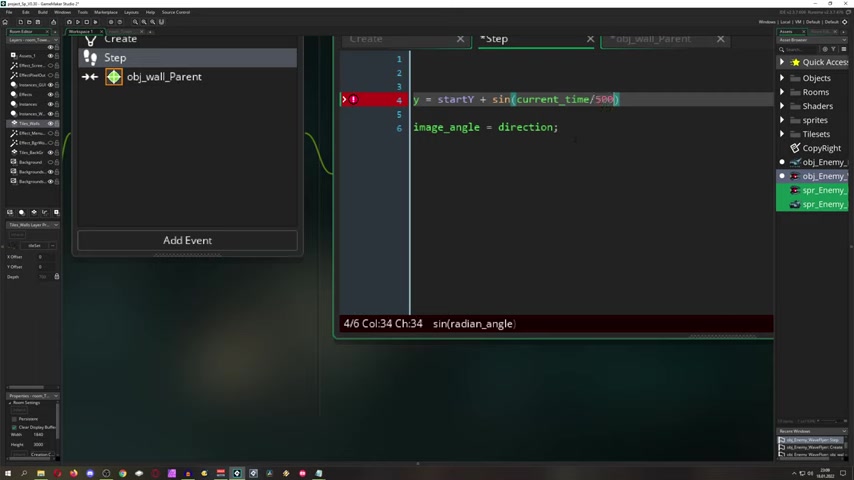Enable the Persistent checkbox

[14, 419]
